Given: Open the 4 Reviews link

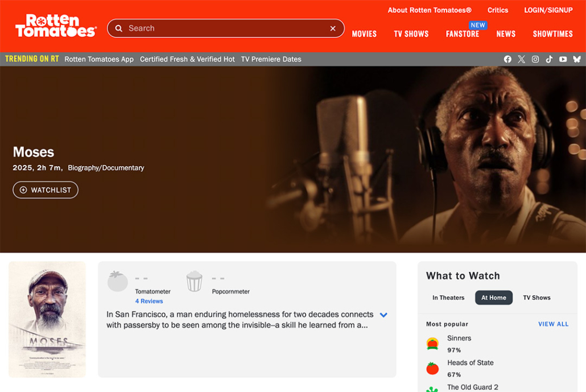Looking at the screenshot, I should 149,301.
